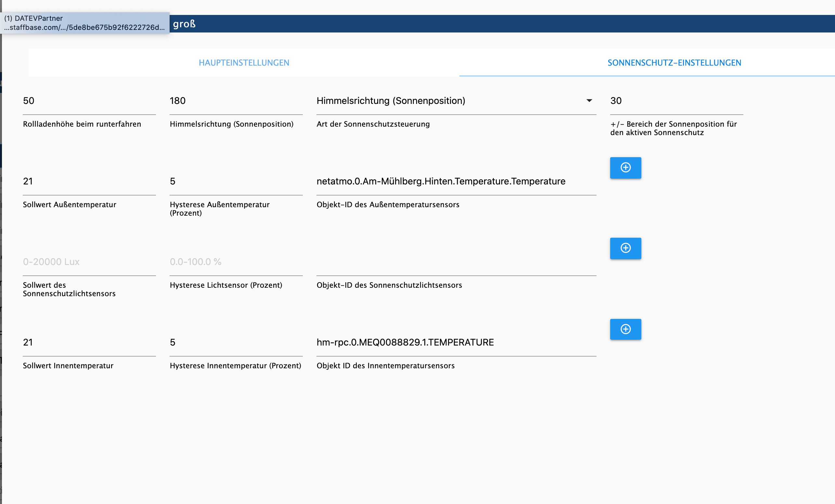
Task: Select the Himmelsrichtung (Sonnenposition) combo box
Action: (456, 101)
